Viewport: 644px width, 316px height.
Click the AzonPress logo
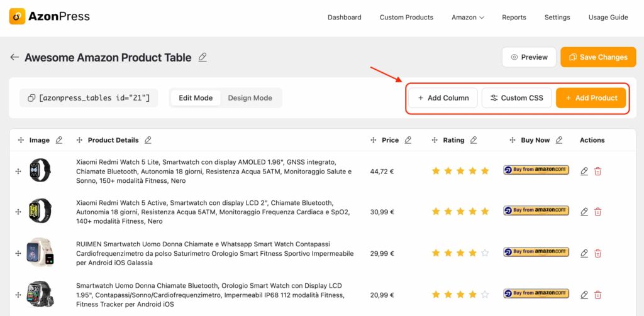pos(49,17)
